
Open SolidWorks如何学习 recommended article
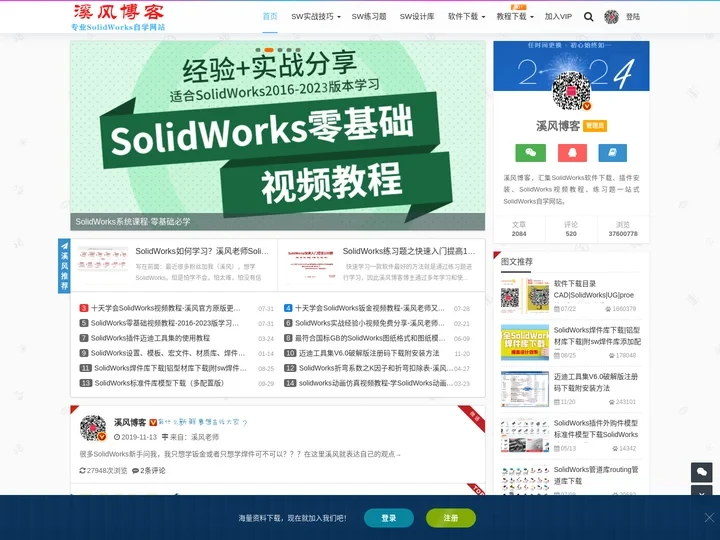pos(202,251)
